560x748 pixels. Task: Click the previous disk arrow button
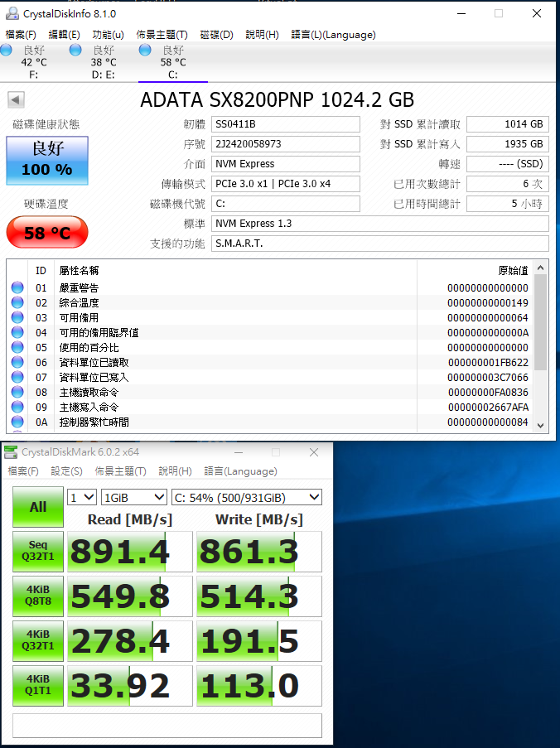click(16, 99)
